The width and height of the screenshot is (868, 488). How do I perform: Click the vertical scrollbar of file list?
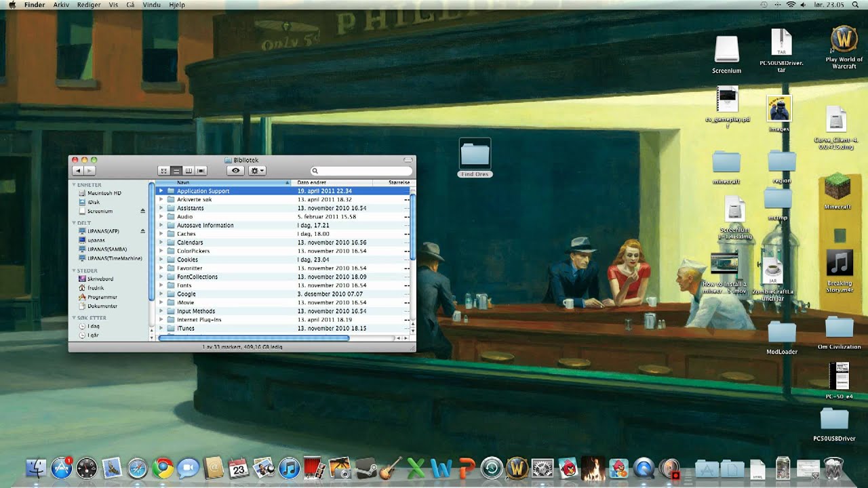tap(412, 226)
